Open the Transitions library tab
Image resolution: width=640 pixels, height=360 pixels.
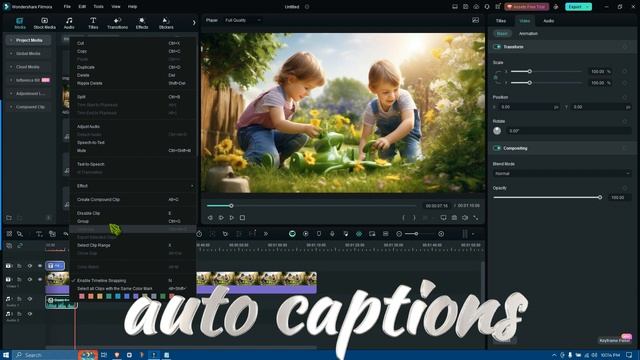[118, 23]
